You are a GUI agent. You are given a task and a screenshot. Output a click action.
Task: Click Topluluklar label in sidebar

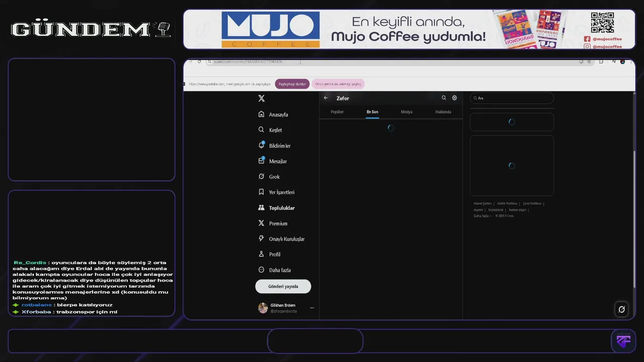click(x=282, y=208)
